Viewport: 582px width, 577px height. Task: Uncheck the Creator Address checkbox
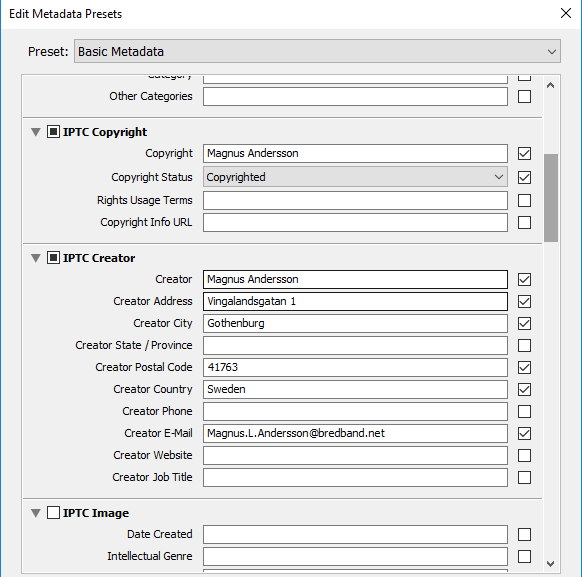[x=524, y=302]
